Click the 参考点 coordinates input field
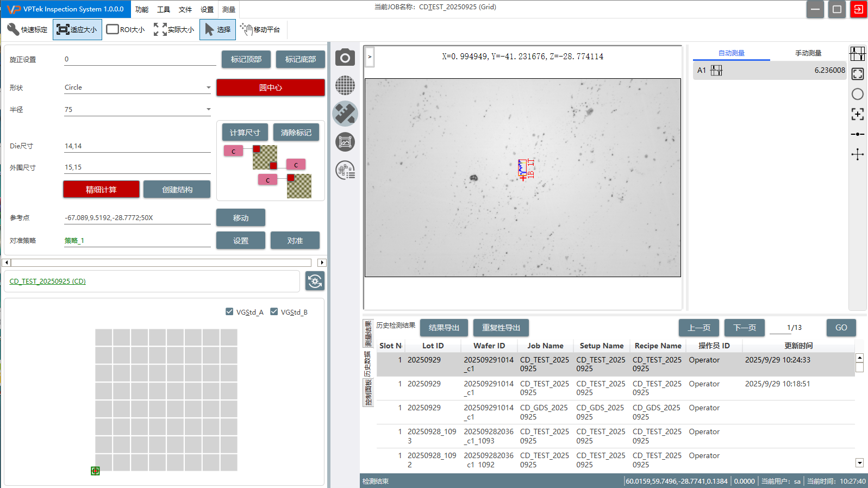The height and width of the screenshot is (488, 868). (x=137, y=218)
